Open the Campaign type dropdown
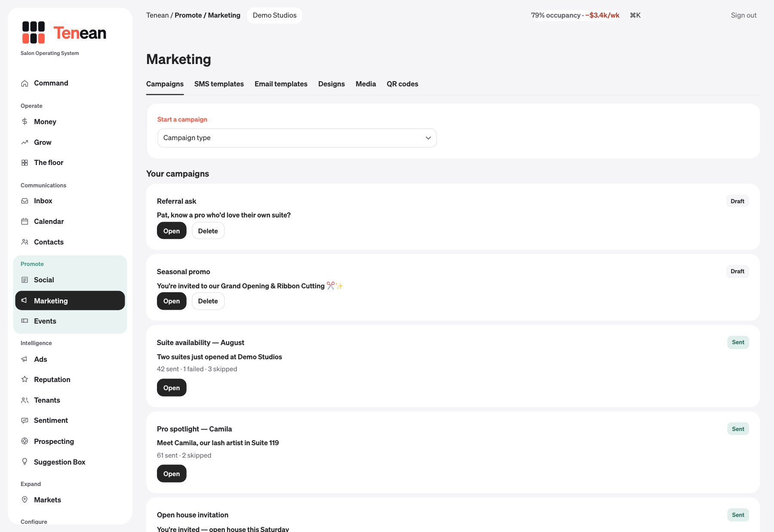774x532 pixels. point(297,138)
